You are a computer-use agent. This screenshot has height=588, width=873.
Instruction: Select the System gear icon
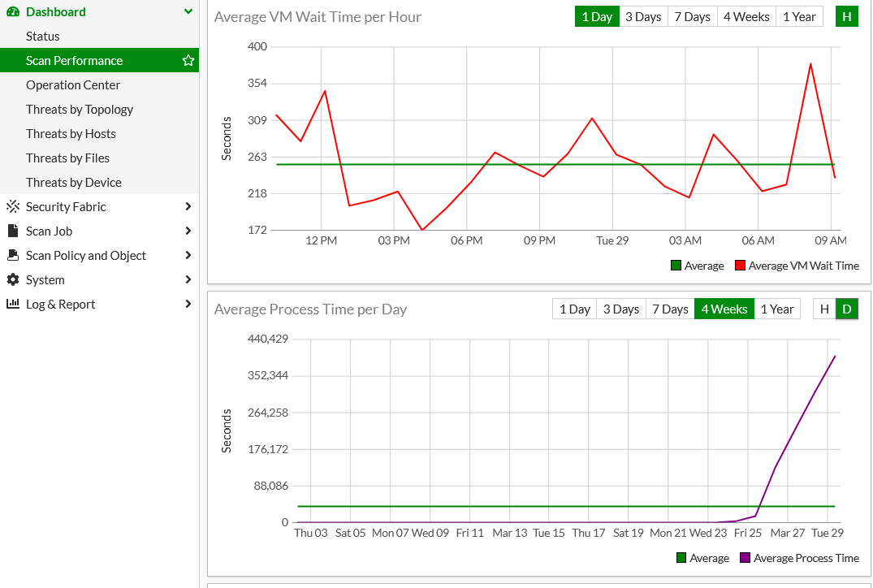click(x=13, y=279)
